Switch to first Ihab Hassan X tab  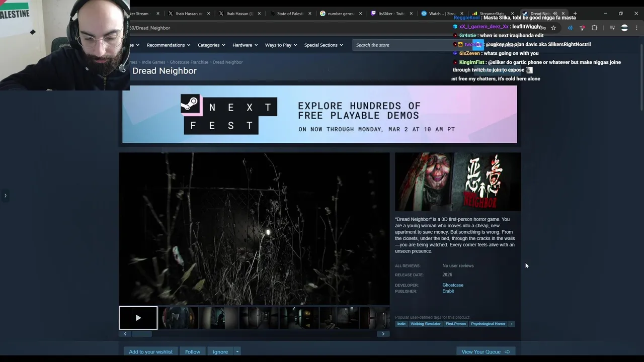[189, 14]
